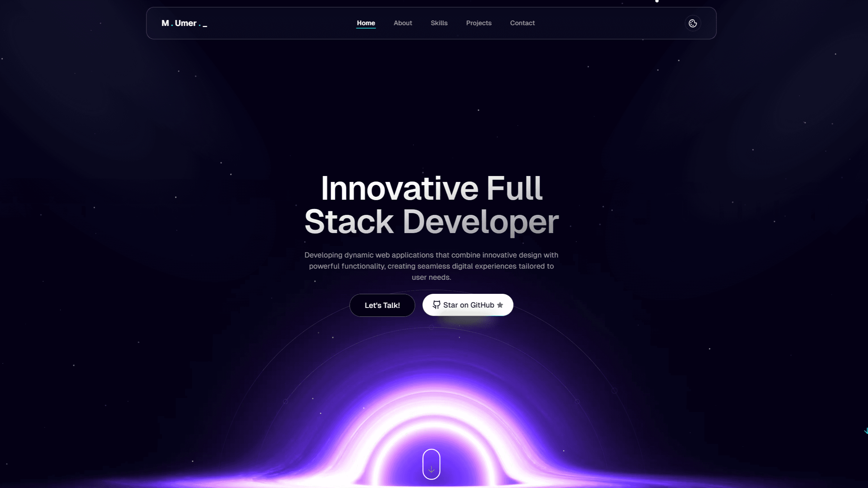This screenshot has width=868, height=488.
Task: Select Contact in the navigation bar
Action: coord(522,23)
